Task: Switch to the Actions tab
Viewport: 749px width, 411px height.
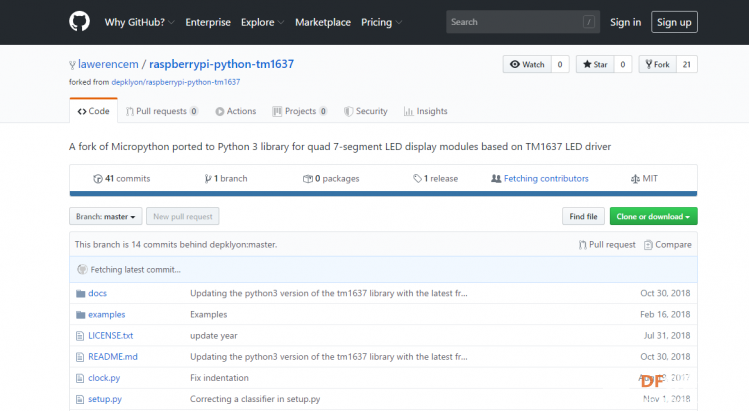Action: click(235, 111)
